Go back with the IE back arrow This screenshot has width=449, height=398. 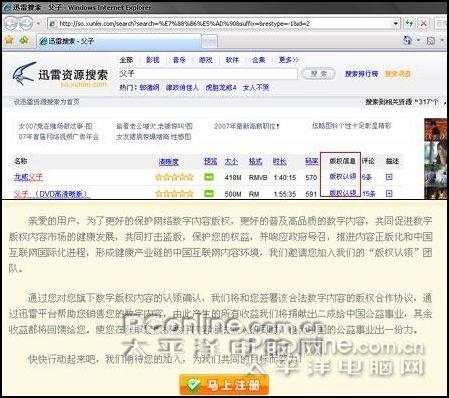(11, 24)
